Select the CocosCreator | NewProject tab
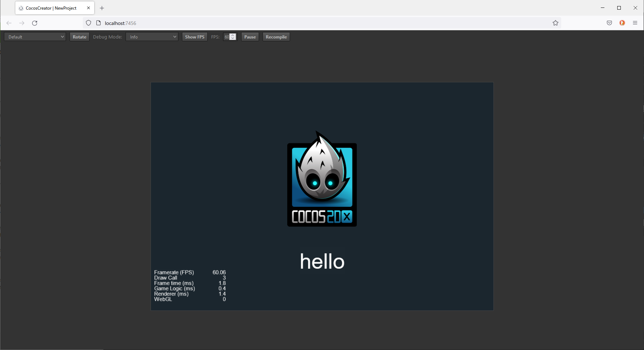644x350 pixels. (55, 8)
